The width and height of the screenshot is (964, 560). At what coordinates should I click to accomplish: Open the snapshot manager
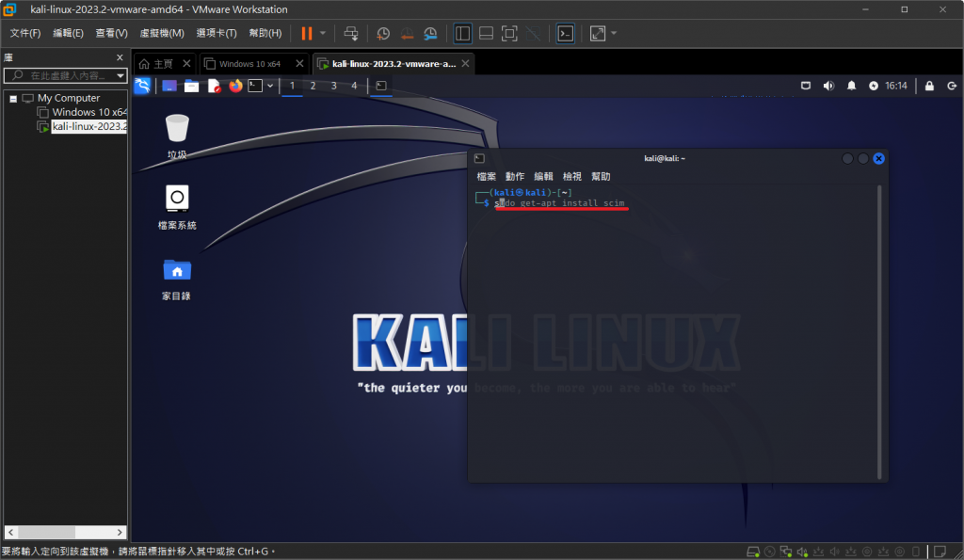pos(430,33)
